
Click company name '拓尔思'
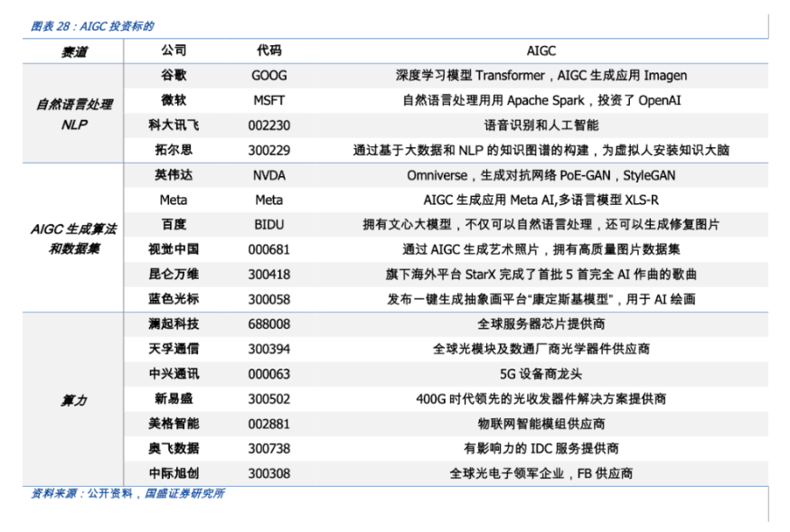(174, 150)
